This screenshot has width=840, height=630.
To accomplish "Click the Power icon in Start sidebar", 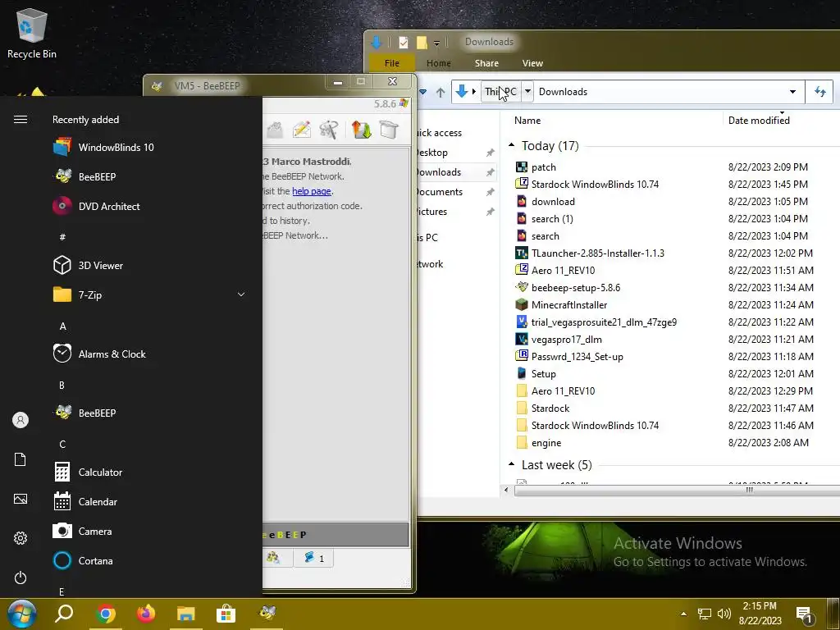I will pyautogui.click(x=21, y=577).
